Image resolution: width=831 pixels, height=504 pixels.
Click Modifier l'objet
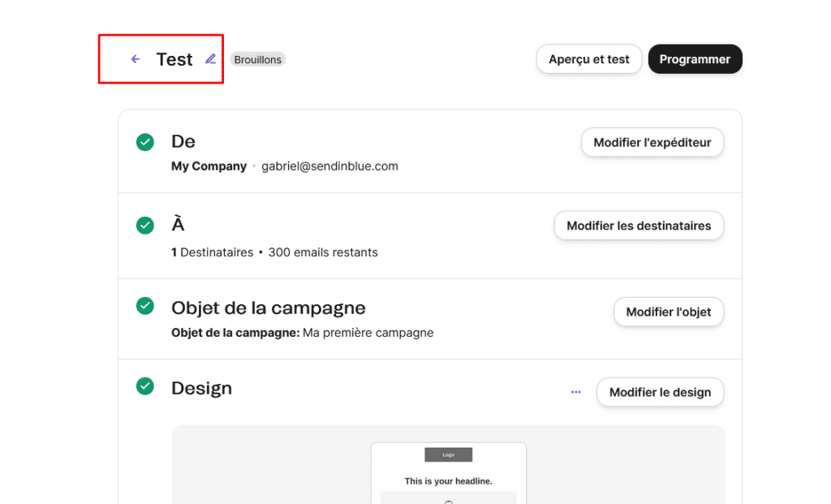669,312
